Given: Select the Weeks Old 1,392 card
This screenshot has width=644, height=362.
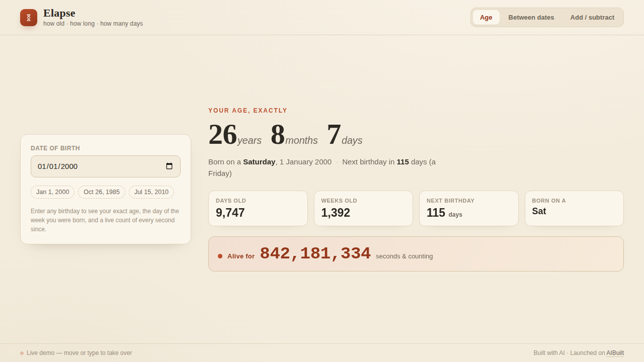Looking at the screenshot, I should click(x=363, y=208).
